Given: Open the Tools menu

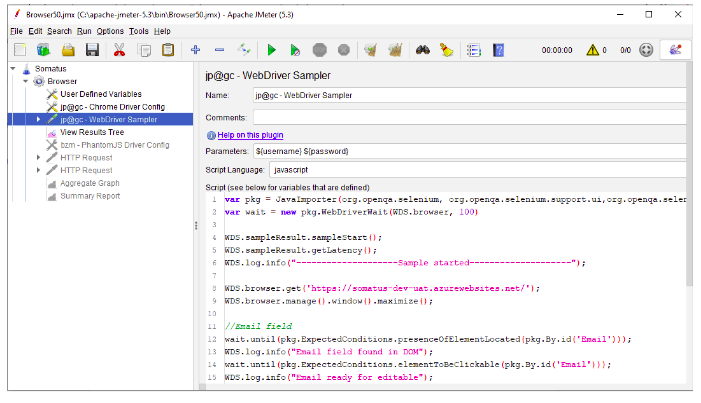Looking at the screenshot, I should coord(139,31).
